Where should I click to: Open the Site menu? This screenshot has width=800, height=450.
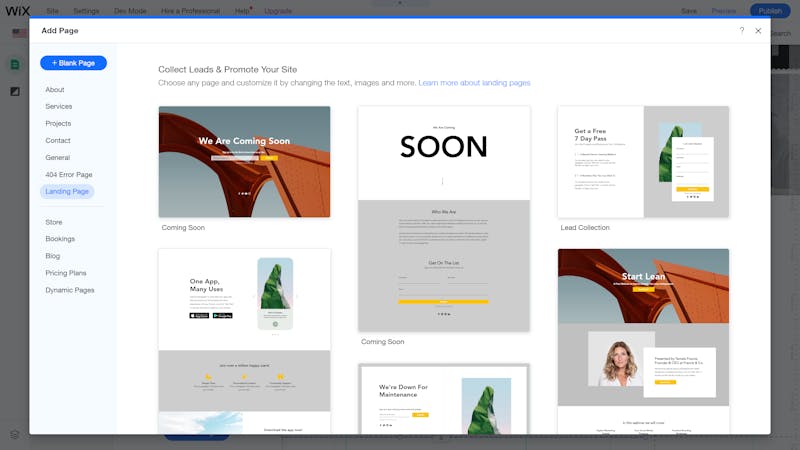pos(52,11)
